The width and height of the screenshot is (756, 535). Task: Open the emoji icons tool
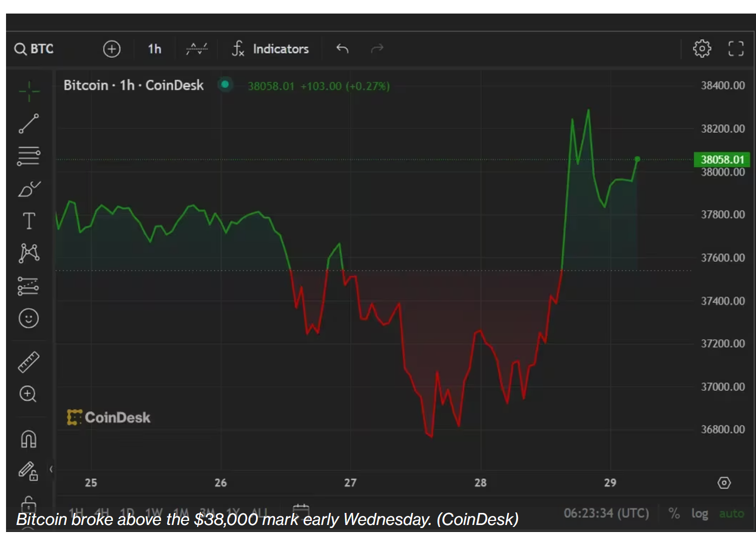pos(29,318)
